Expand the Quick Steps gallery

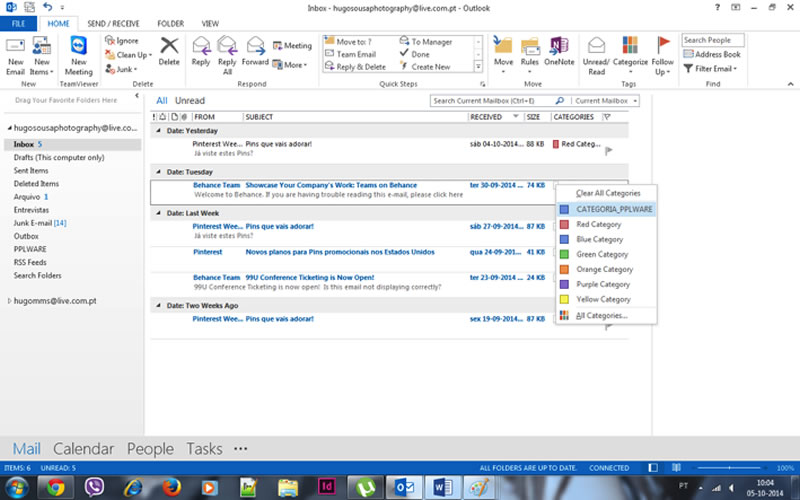[478, 67]
